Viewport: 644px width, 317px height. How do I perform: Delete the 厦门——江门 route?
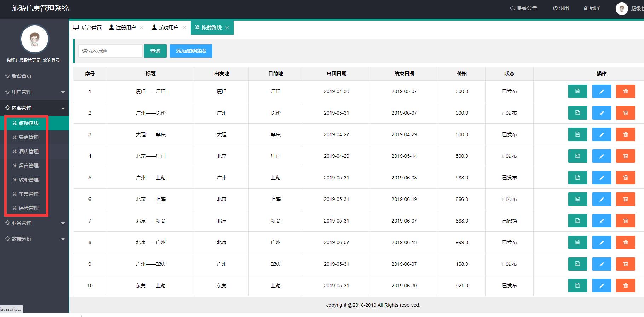coord(625,91)
